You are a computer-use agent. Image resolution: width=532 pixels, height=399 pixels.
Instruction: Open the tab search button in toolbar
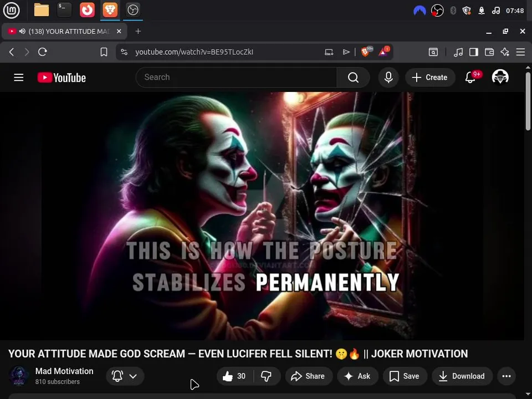[433, 52]
